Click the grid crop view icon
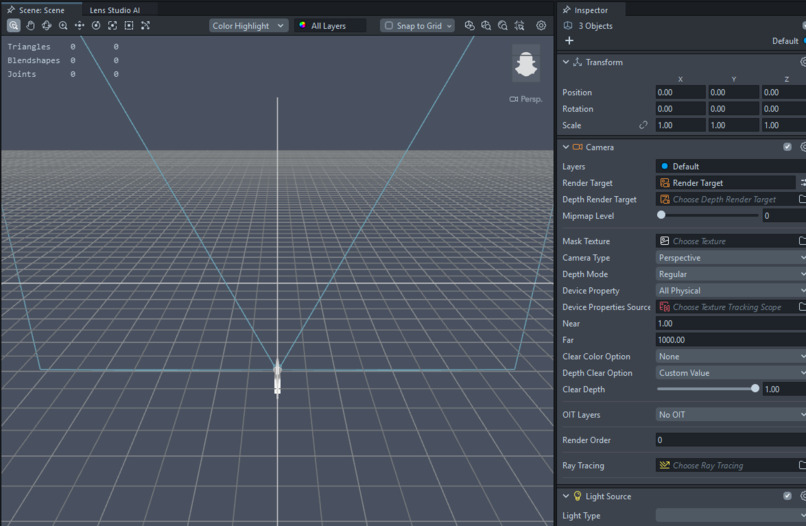This screenshot has width=806, height=526. tap(519, 25)
